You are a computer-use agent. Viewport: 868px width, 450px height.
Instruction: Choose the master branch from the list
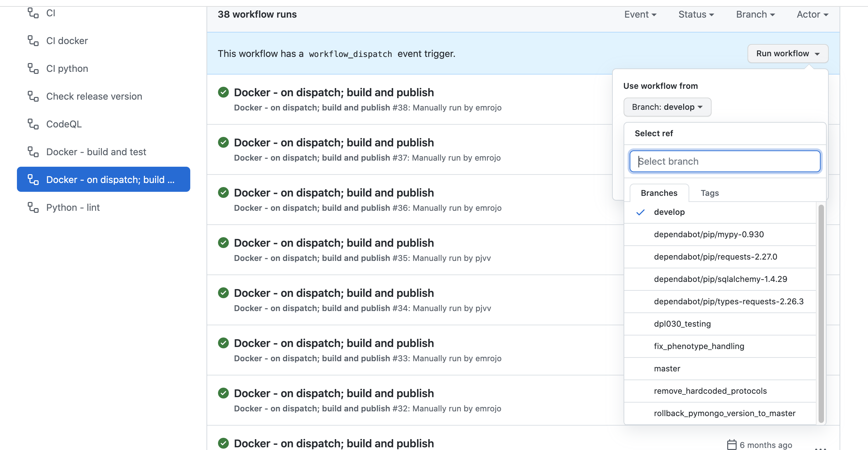click(667, 369)
